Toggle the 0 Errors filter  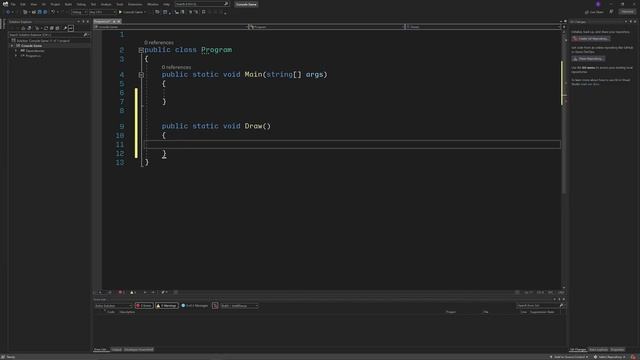point(144,306)
